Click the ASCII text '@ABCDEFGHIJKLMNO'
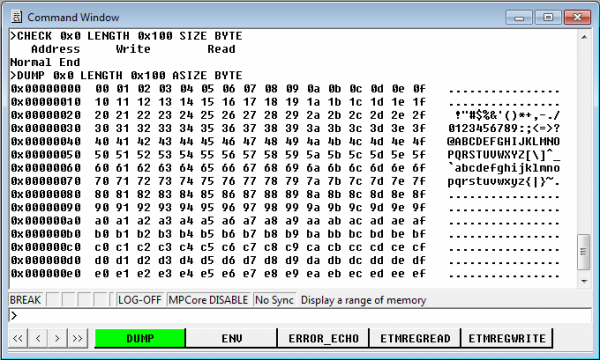Image resolution: width=600 pixels, height=360 pixels. tap(504, 142)
